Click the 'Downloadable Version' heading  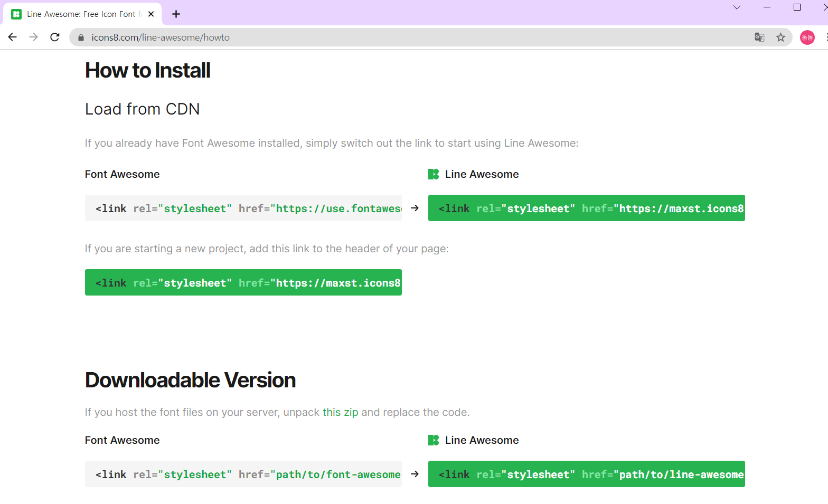(x=191, y=380)
